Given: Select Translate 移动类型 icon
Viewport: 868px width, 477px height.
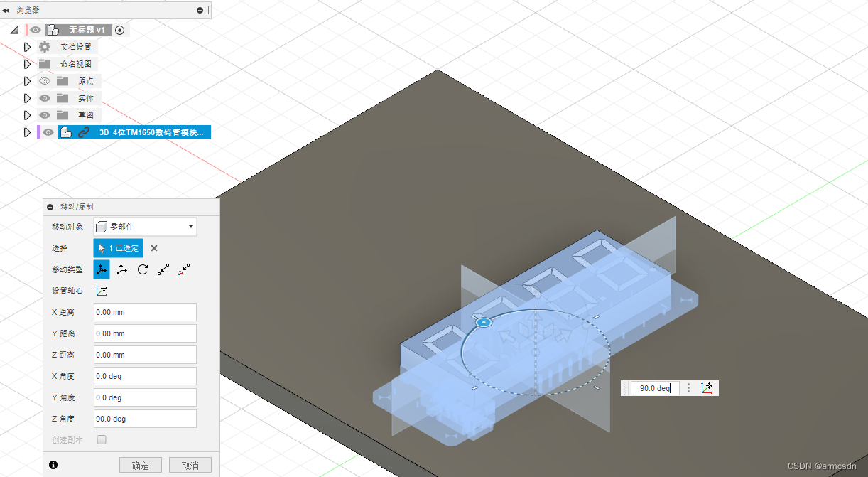Looking at the screenshot, I should tap(122, 269).
